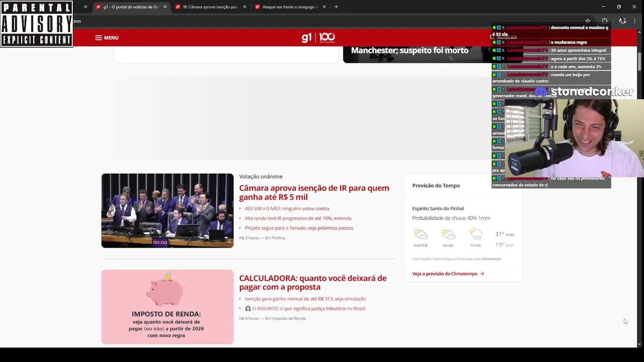
Task: Bookmark this page with the star icon
Action: [x=588, y=21]
